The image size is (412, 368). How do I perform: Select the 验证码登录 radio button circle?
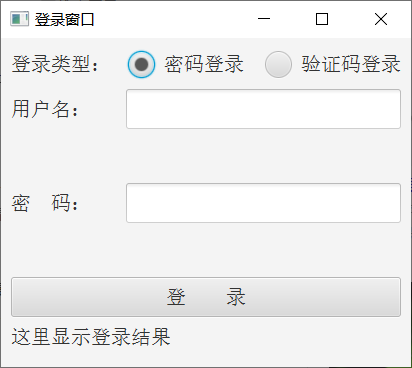pyautogui.click(x=278, y=64)
